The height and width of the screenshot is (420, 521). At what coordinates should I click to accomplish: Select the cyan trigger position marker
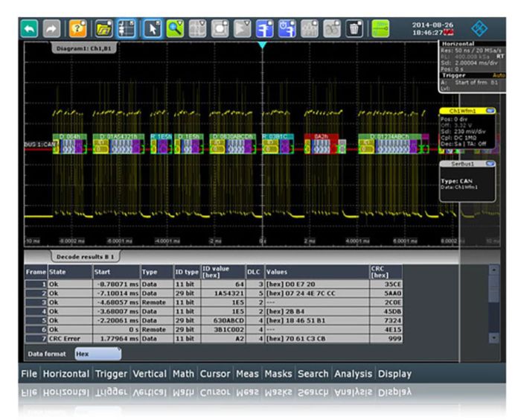tap(263, 45)
